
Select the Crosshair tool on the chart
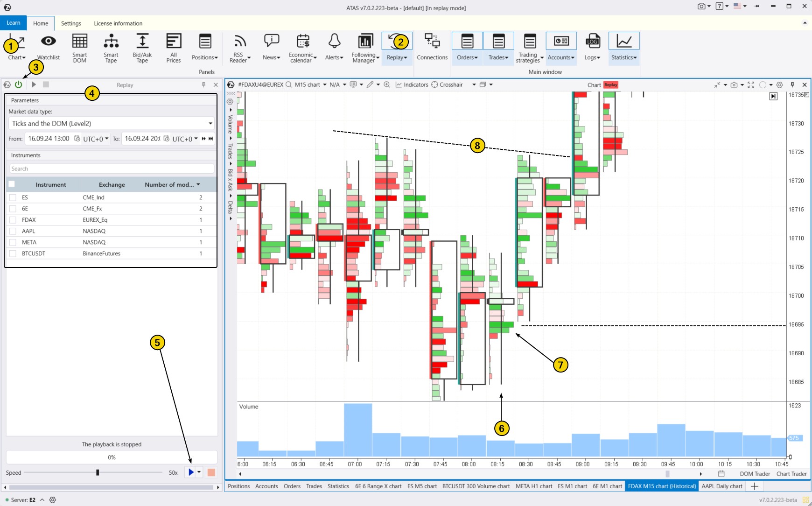[x=448, y=84]
